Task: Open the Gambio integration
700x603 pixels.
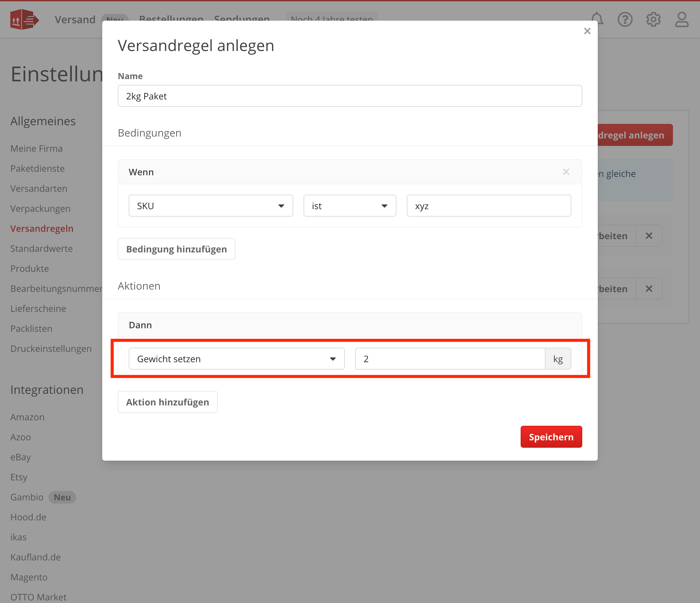Action: [27, 497]
